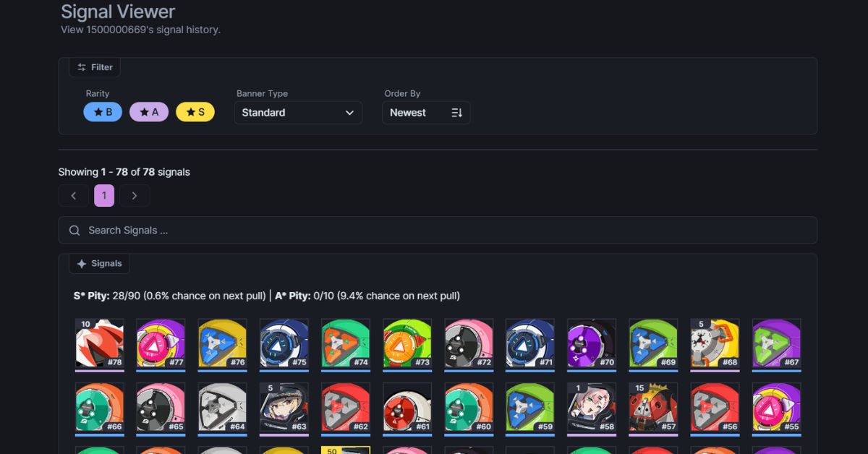868x454 pixels.
Task: Click the red robot icon #57
Action: 653,408
